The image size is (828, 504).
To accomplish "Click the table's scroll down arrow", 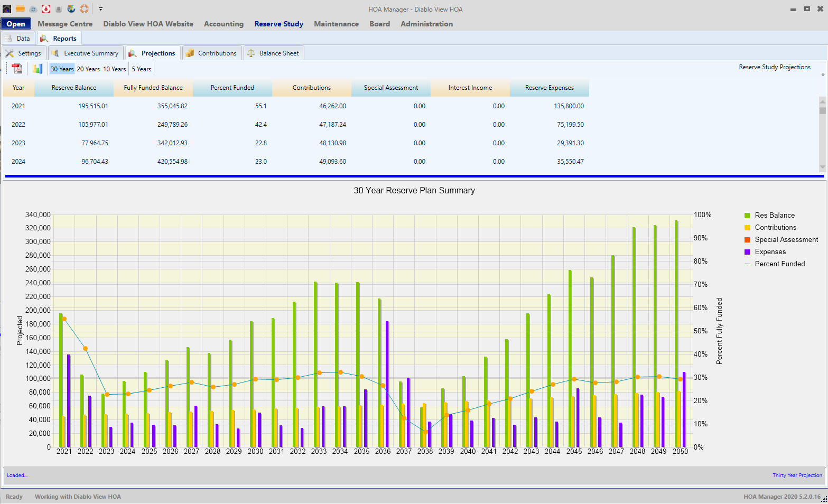I will coord(822,167).
